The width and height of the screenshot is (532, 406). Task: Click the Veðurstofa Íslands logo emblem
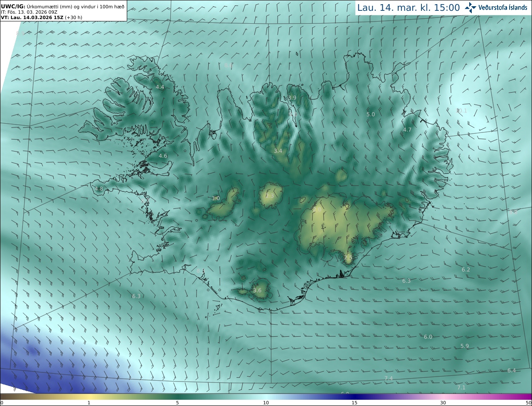(x=470, y=7)
